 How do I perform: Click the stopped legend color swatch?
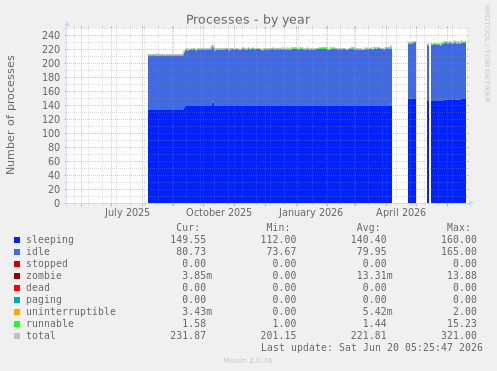(17, 264)
